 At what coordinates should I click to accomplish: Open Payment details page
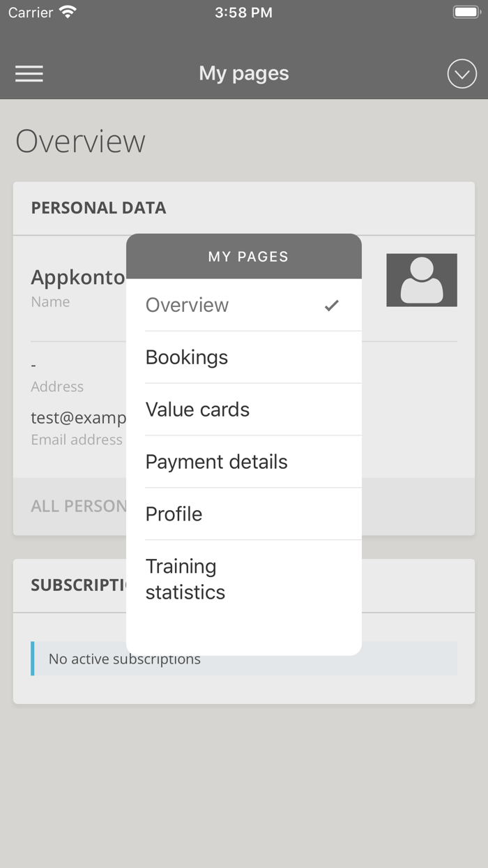tap(216, 462)
